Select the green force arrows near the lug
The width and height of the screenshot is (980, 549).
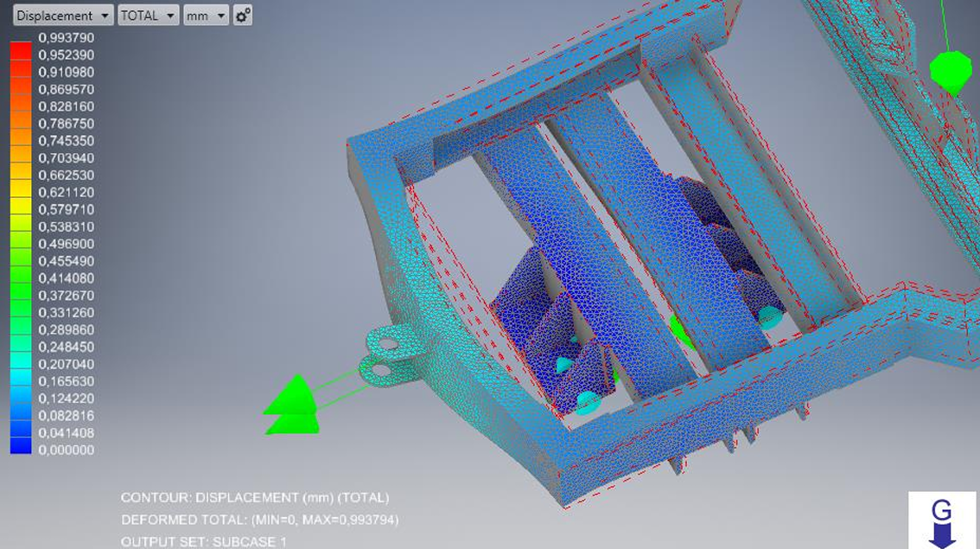[x=292, y=404]
